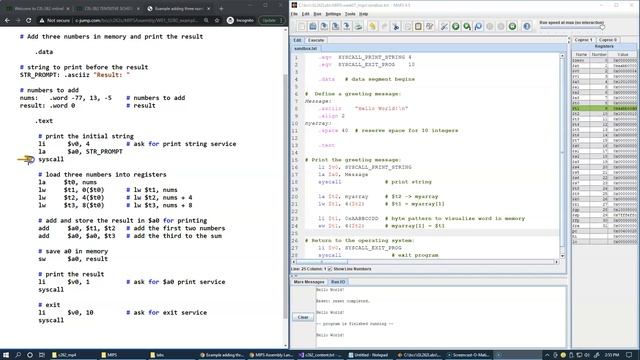Cut selection with the scissors icon
This screenshot has width=640, height=360.
396,27
